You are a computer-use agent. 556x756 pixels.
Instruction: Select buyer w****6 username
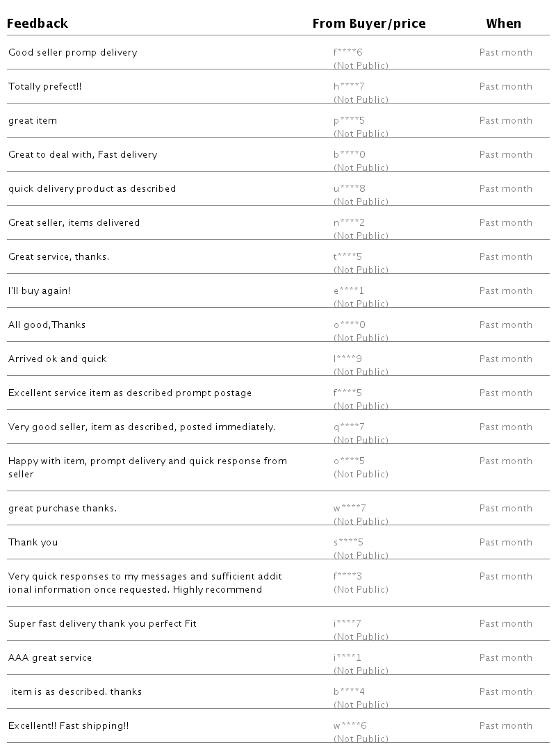click(x=350, y=726)
